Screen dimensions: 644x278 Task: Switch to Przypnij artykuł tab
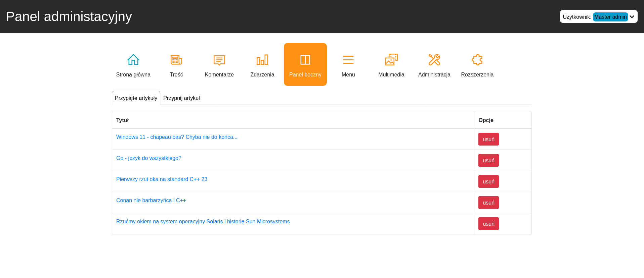coord(181,98)
